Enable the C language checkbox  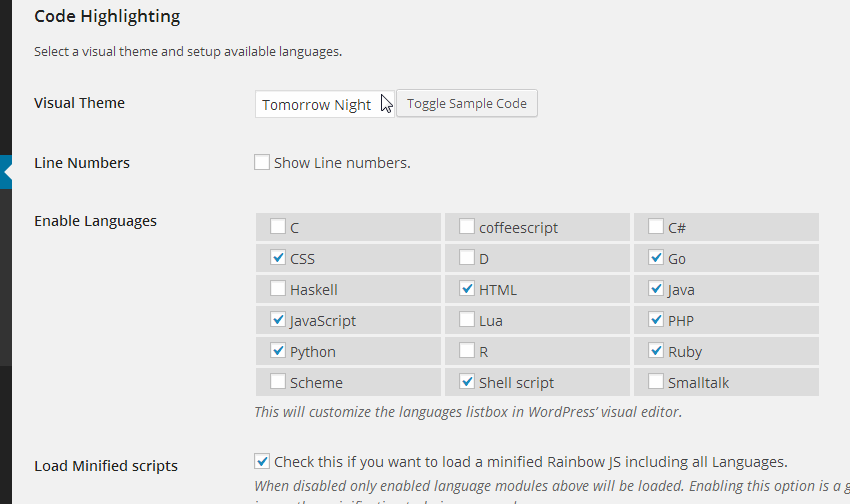pyautogui.click(x=278, y=227)
